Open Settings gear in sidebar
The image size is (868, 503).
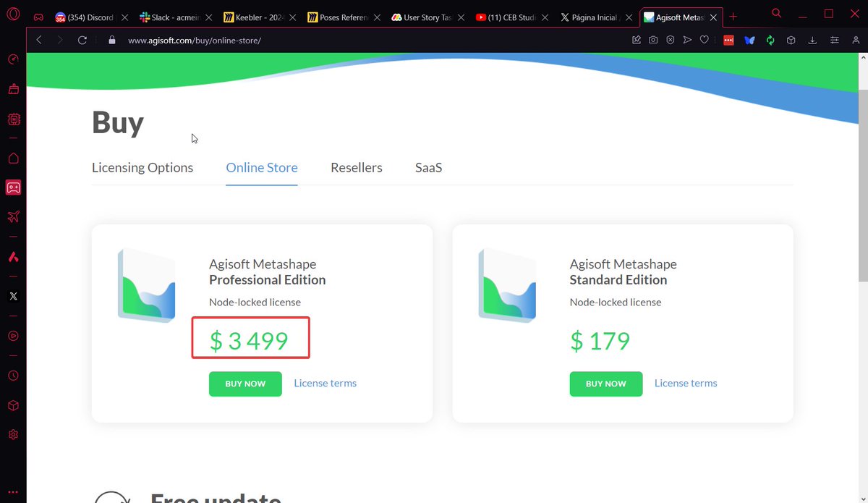13,434
